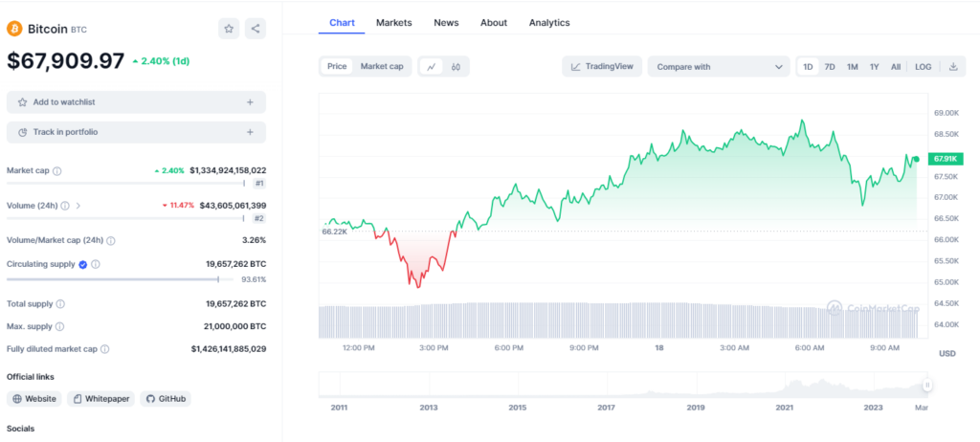Click Market cap info icon

[x=56, y=171]
